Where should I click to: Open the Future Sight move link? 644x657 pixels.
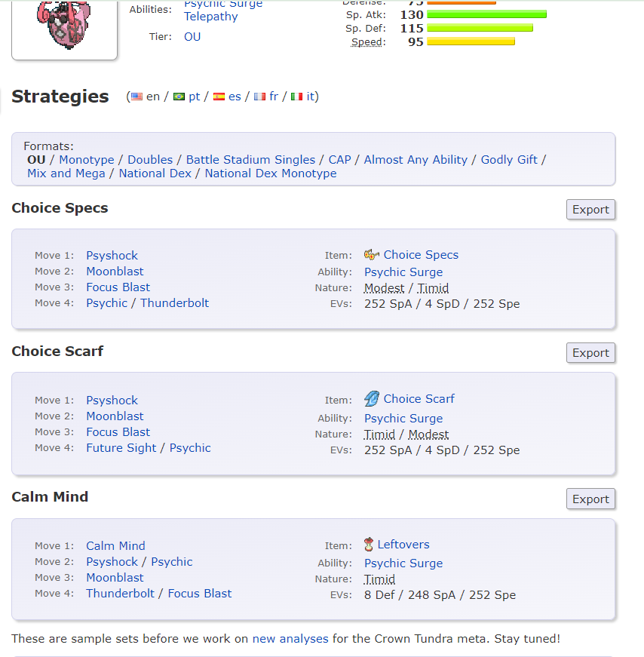[x=121, y=448]
